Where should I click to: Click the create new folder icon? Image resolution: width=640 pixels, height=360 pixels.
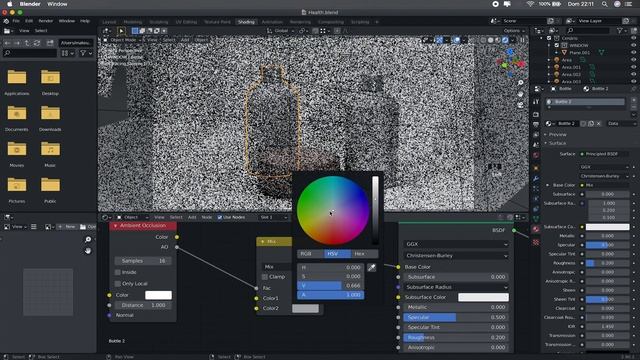point(50,43)
